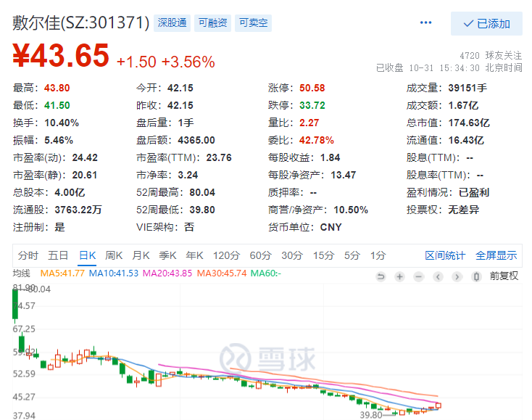Click the MA30:45.74 indicator
This screenshot has width=532, height=420.
[222, 273]
